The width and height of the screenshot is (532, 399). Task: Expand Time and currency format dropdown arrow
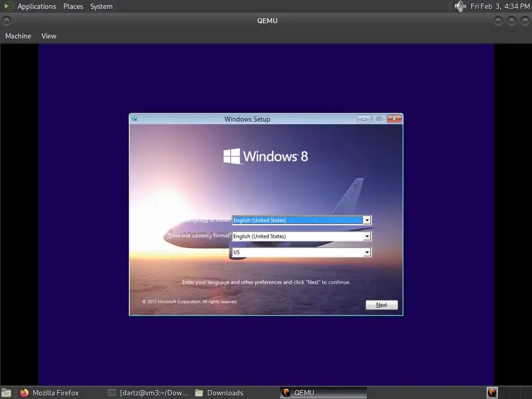tap(367, 236)
